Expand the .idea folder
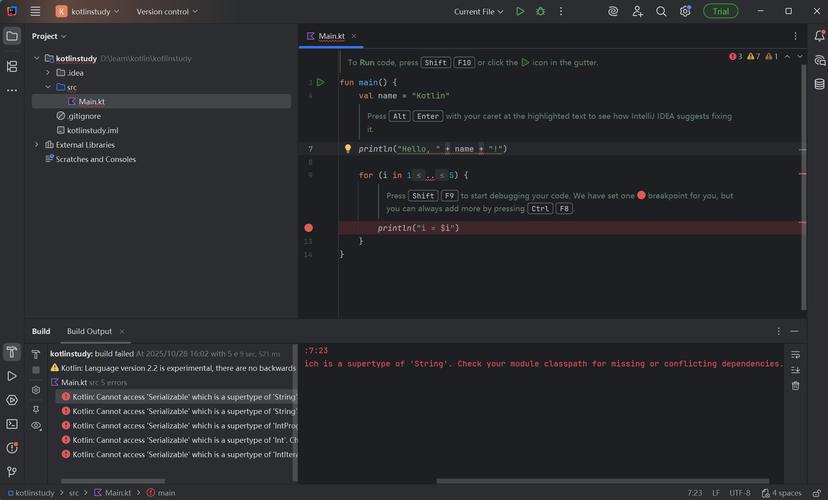 (47, 73)
